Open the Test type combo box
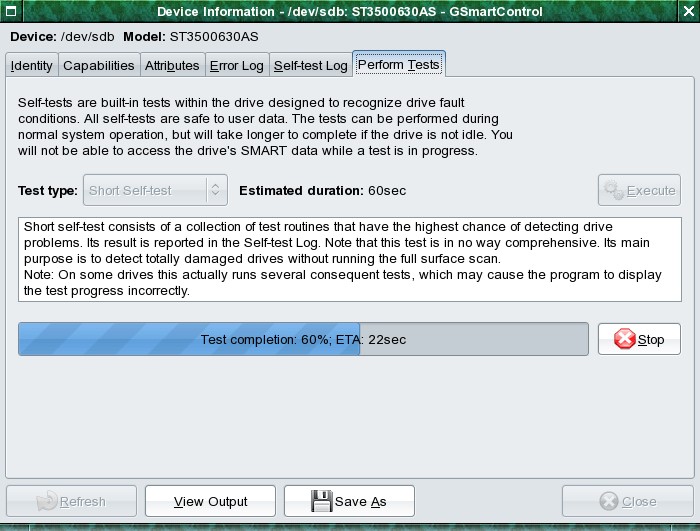 [x=155, y=190]
